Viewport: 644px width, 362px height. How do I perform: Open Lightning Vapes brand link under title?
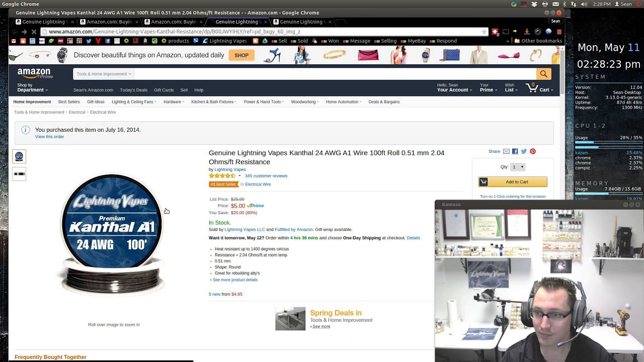230,169
